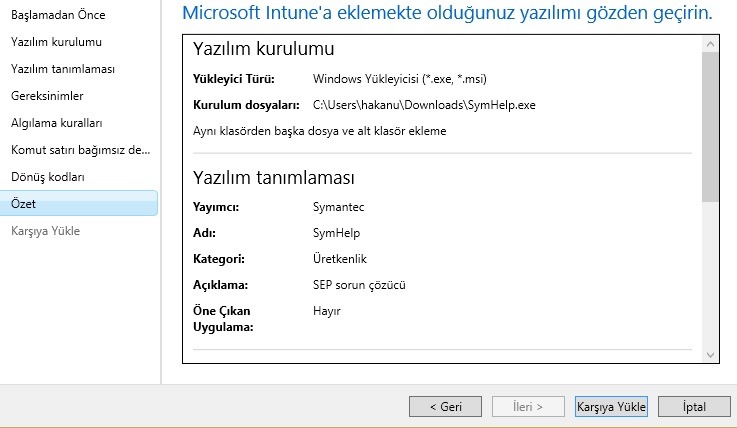Click the publisher value Symantec
Viewport: 737px width, 428px height.
point(338,207)
